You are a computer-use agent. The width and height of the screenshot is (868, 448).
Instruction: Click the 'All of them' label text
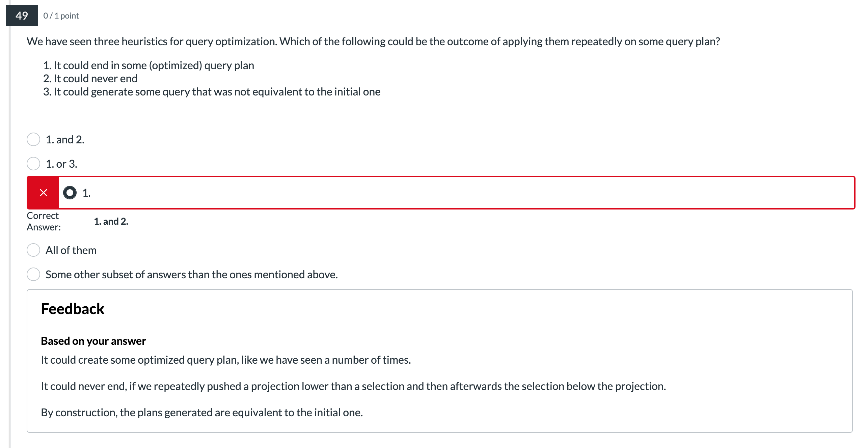71,250
